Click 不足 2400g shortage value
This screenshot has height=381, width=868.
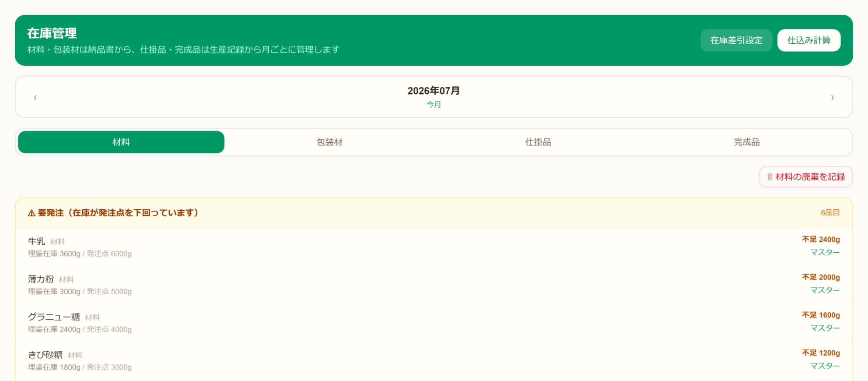pyautogui.click(x=821, y=240)
